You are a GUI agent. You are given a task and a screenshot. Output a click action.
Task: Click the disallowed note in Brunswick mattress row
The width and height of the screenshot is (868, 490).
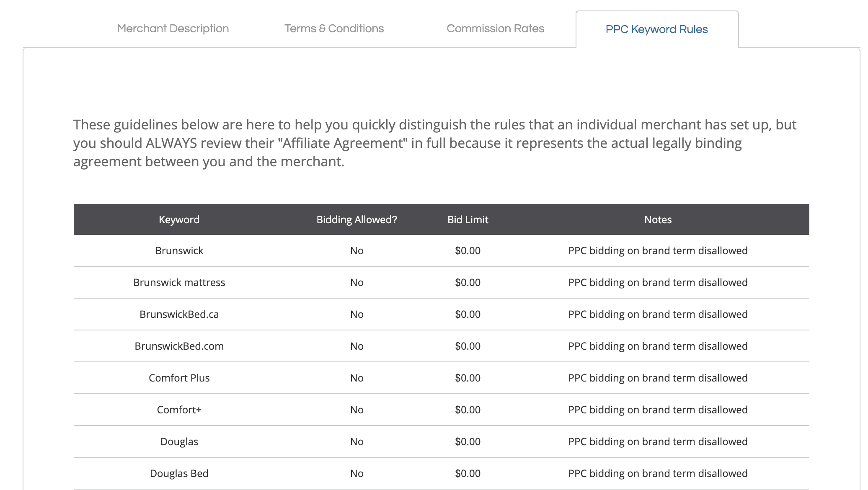(x=658, y=282)
